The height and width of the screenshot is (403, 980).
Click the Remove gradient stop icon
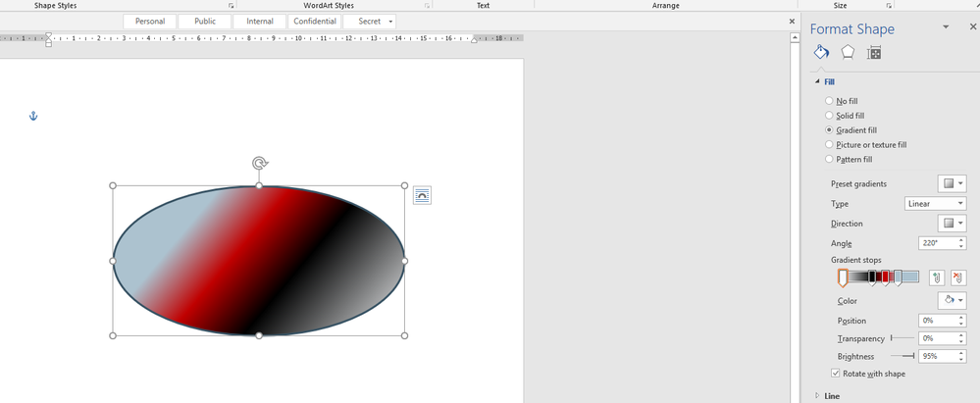tap(958, 278)
